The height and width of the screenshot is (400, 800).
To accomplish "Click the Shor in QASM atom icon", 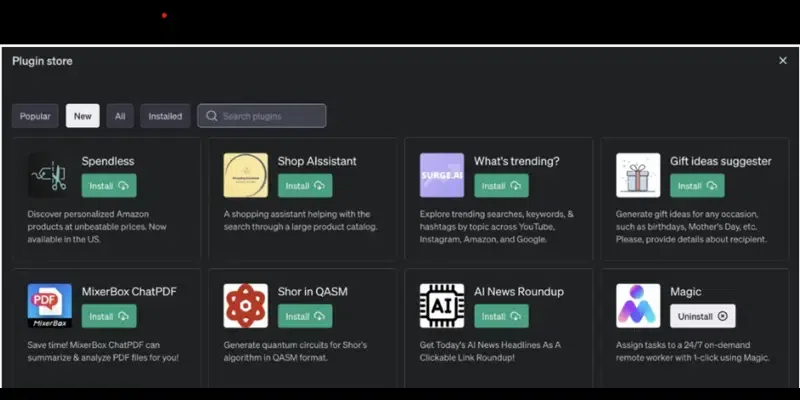I will 245,306.
